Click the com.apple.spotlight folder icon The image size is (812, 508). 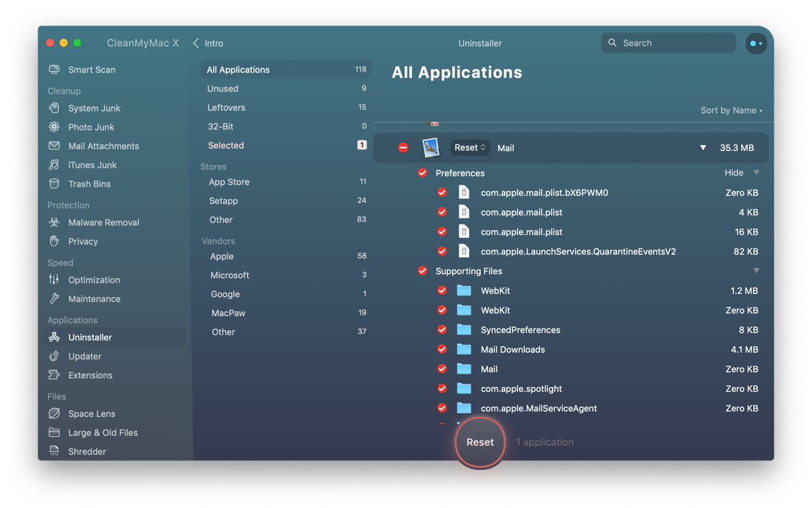[464, 388]
